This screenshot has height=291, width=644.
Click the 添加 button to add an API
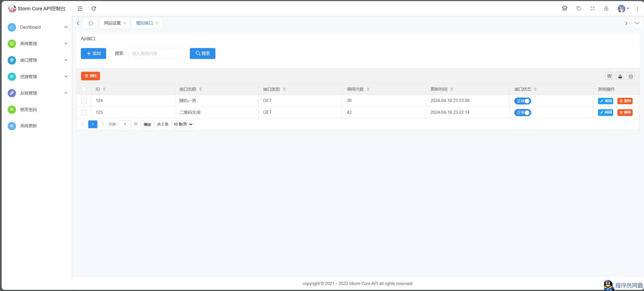click(93, 53)
